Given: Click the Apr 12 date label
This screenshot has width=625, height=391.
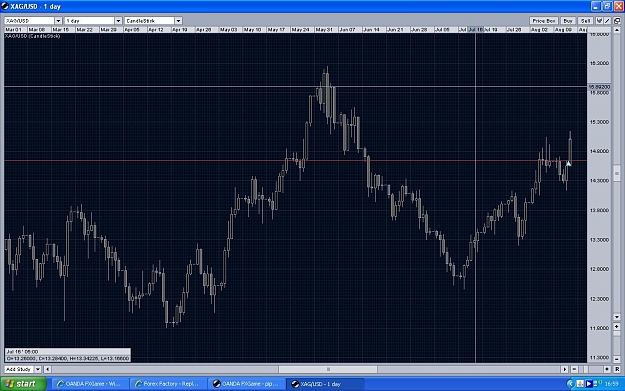Looking at the screenshot, I should pyautogui.click(x=156, y=30).
